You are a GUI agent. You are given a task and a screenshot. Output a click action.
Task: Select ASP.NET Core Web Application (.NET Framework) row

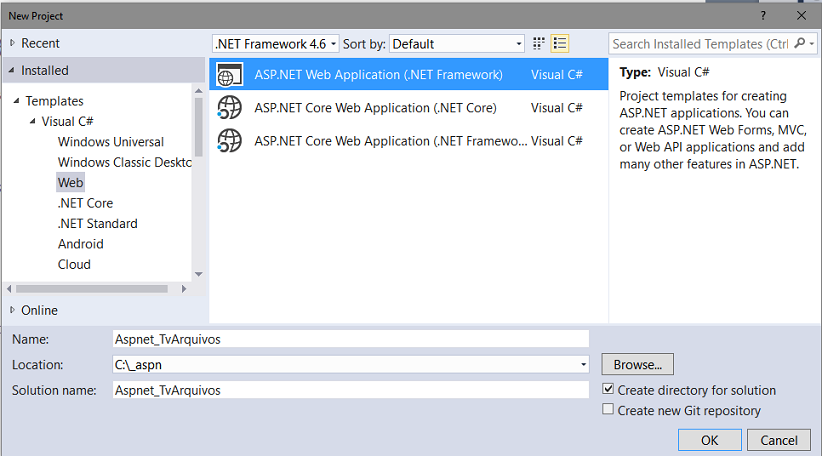pos(409,141)
